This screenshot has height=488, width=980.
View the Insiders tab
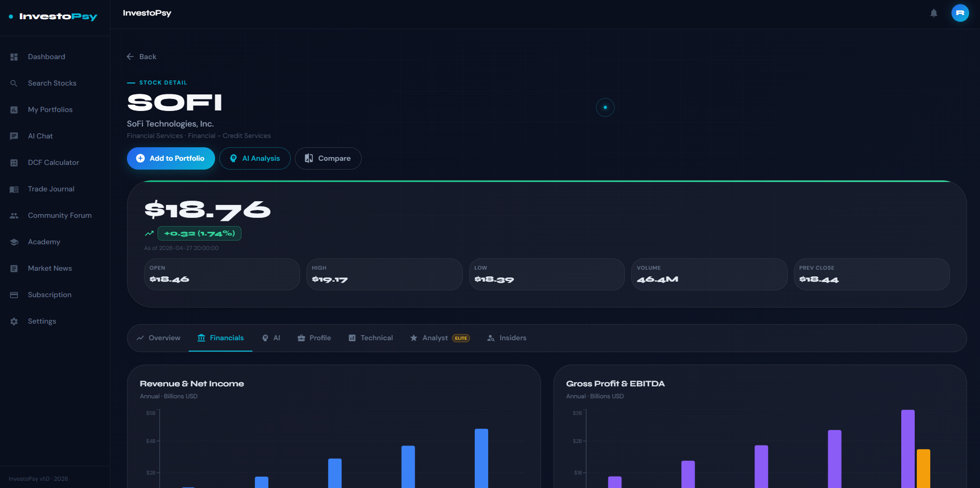tap(507, 338)
